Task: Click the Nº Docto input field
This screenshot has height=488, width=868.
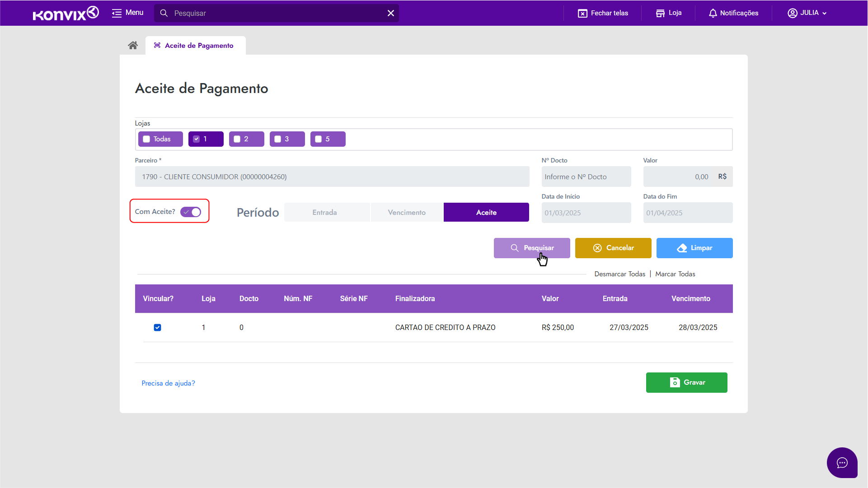Action: tap(586, 177)
